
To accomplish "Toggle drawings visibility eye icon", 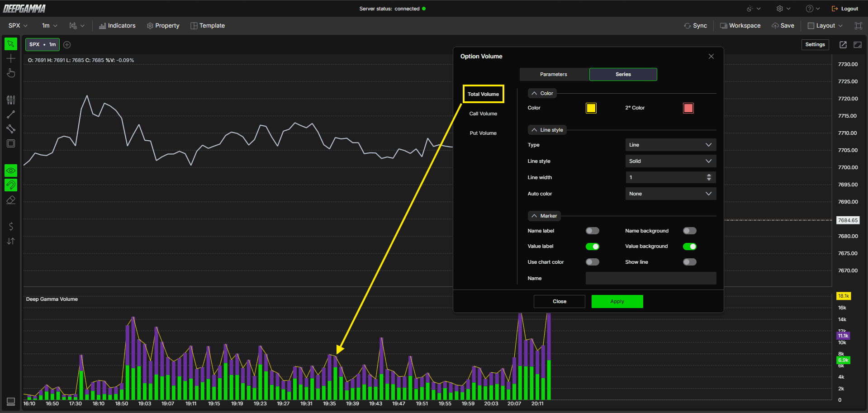I will [11, 171].
